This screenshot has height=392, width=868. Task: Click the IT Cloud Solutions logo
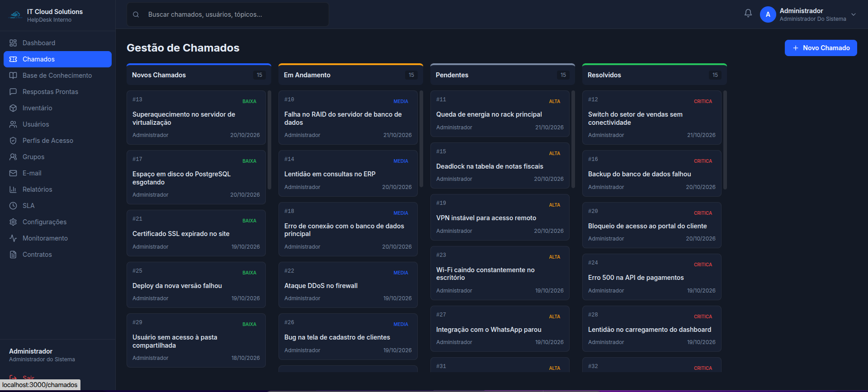pos(16,15)
